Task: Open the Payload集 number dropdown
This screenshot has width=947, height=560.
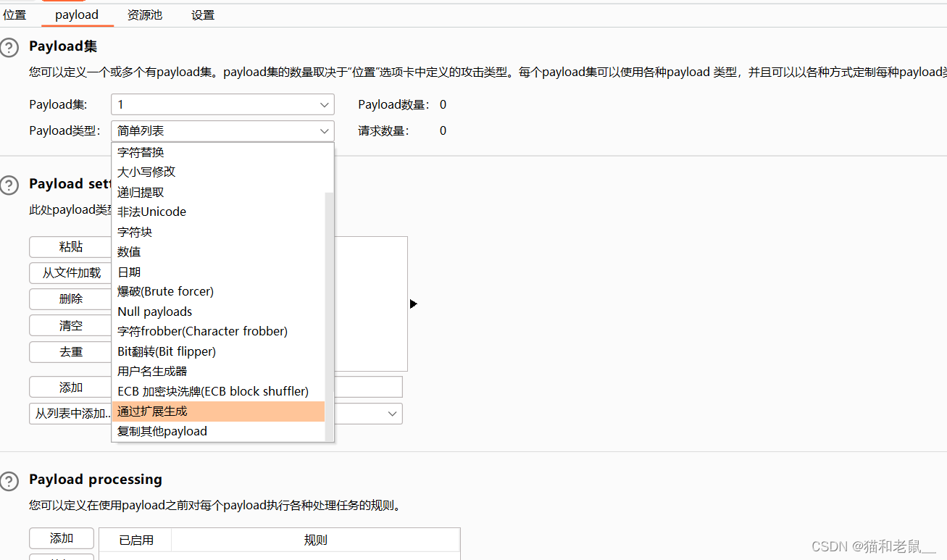Action: click(222, 104)
